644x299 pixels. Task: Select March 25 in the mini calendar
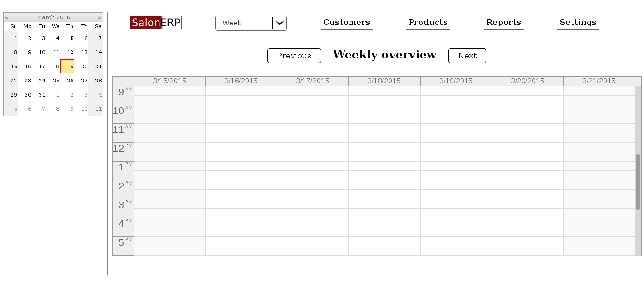click(56, 81)
